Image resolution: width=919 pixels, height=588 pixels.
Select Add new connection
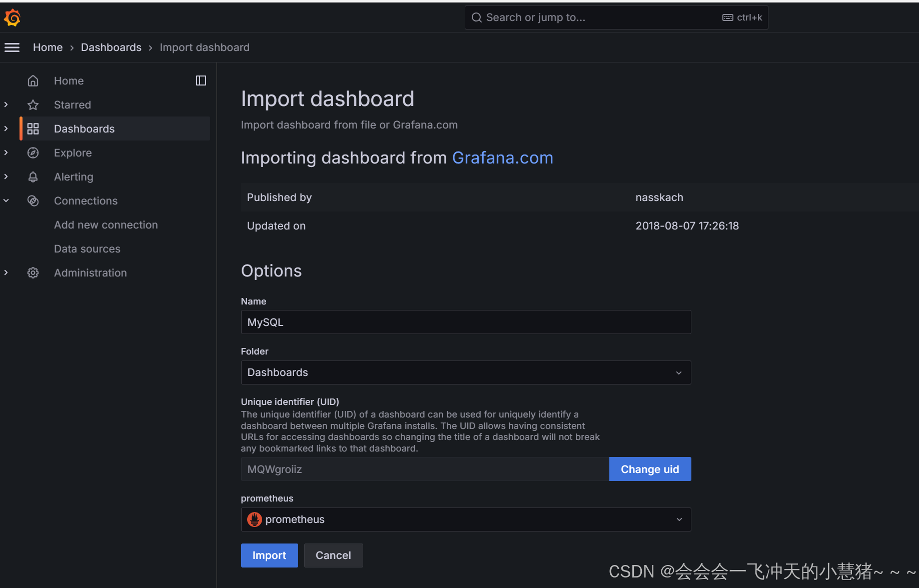coord(106,224)
